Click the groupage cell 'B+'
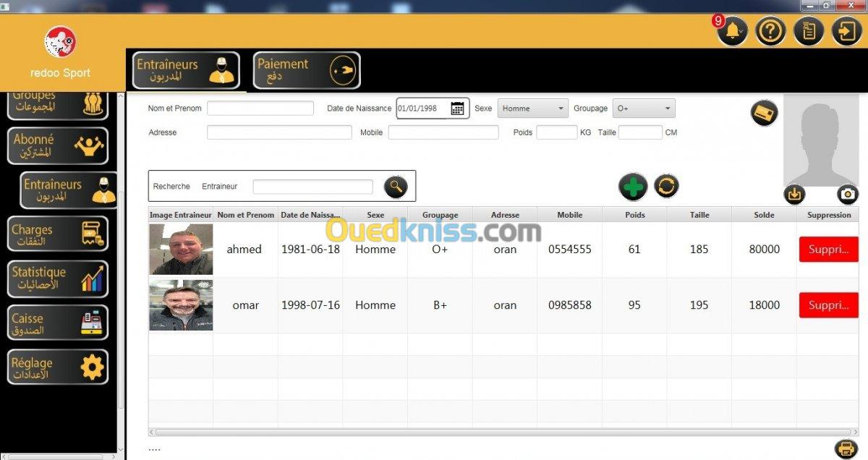The width and height of the screenshot is (868, 460). [x=440, y=305]
